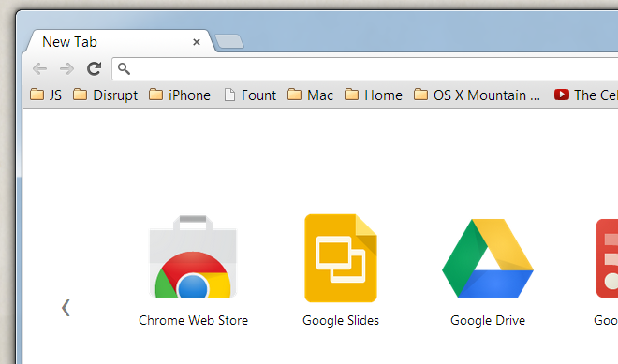
Task: Open a new tab using the blank tab button
Action: pos(229,41)
